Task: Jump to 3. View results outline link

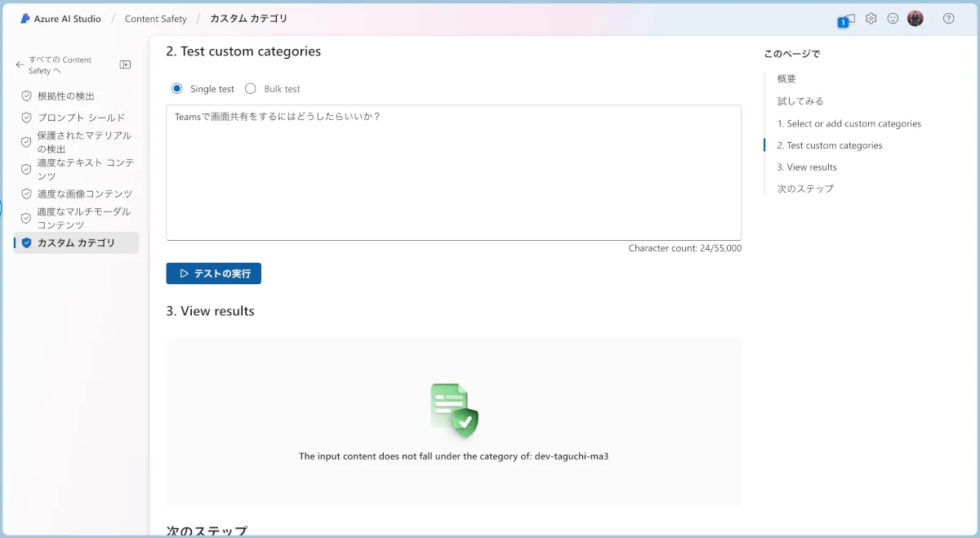Action: [807, 167]
